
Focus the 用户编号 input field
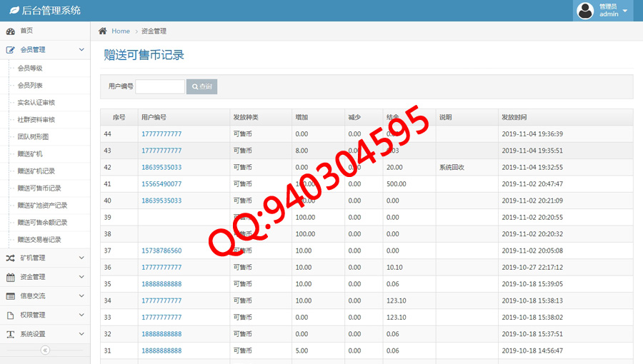point(160,86)
